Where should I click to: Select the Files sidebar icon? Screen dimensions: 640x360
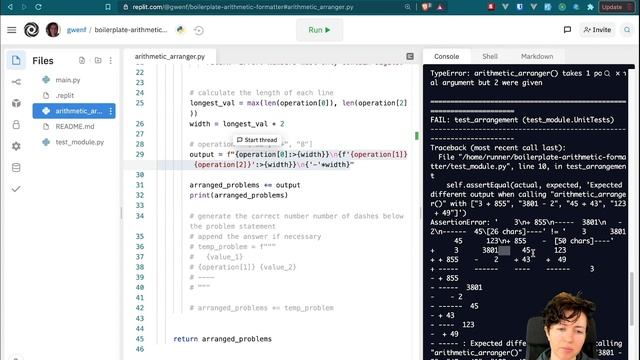[x=16, y=60]
